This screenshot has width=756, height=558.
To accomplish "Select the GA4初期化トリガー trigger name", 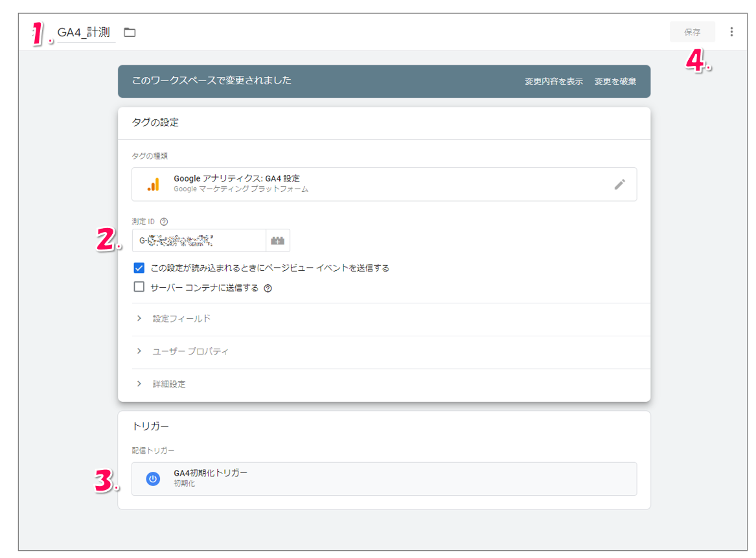I will [211, 473].
